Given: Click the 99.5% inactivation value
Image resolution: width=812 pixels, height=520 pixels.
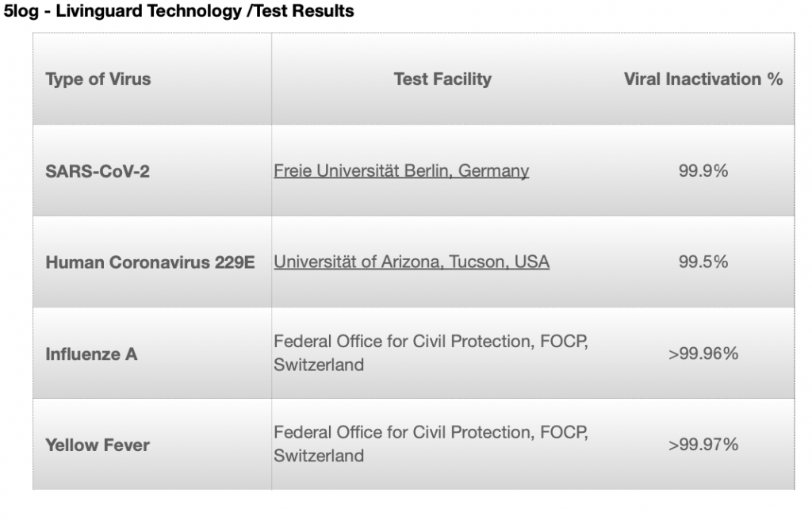Looking at the screenshot, I should click(703, 262).
